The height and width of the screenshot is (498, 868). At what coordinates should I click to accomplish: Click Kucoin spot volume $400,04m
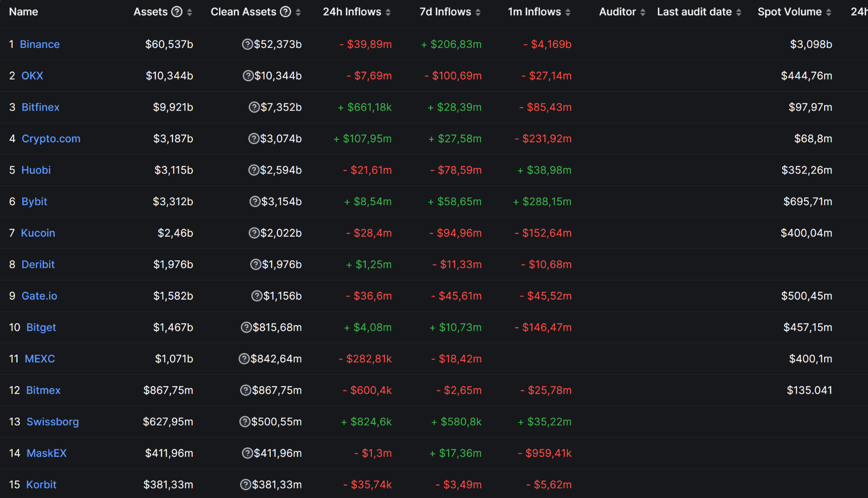[x=807, y=233]
